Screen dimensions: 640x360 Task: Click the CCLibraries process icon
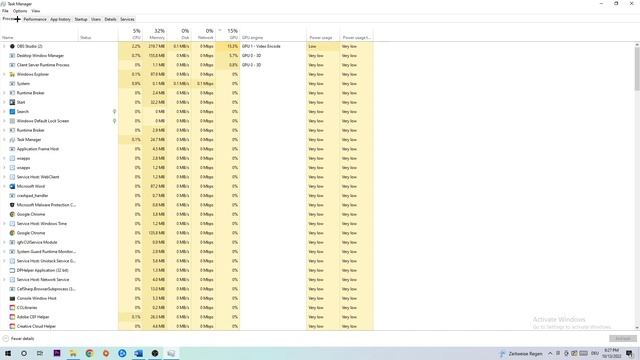[12, 308]
